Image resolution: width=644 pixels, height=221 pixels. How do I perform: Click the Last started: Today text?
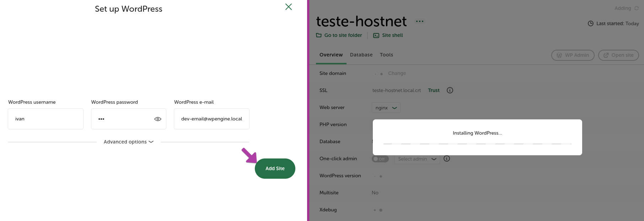pyautogui.click(x=618, y=23)
